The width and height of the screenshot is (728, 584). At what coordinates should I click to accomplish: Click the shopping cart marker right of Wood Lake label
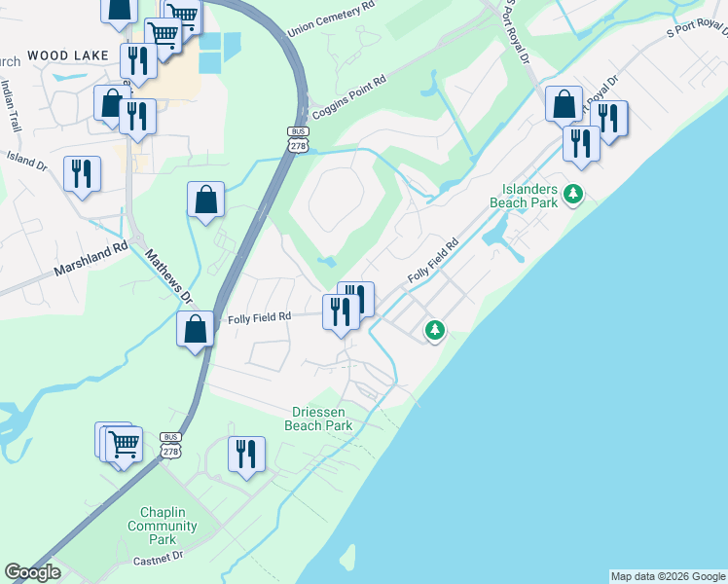coord(163,40)
